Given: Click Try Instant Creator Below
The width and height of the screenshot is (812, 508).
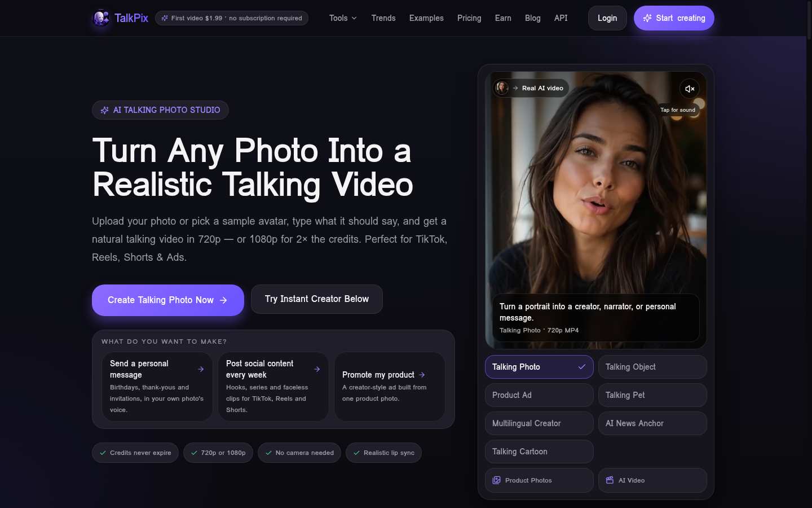Looking at the screenshot, I should click(317, 299).
